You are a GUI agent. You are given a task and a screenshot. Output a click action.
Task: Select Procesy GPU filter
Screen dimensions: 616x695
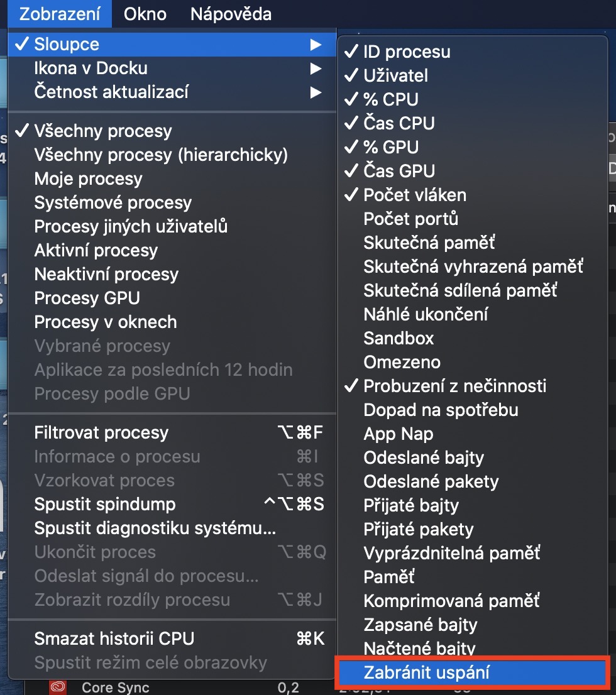click(x=87, y=298)
